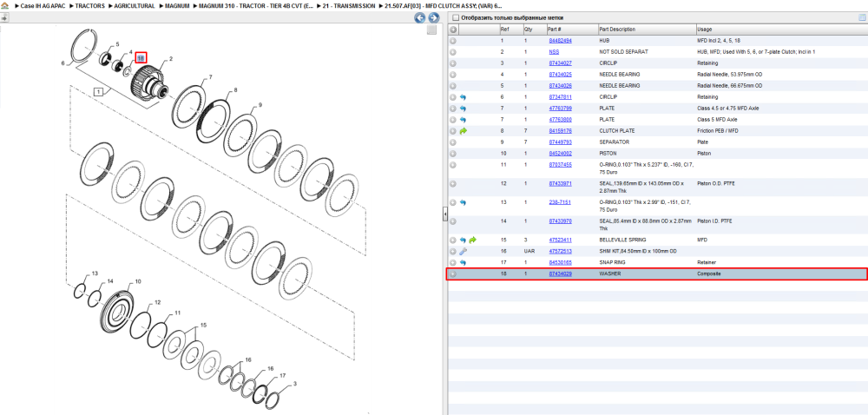Click the blue replacement arrow for part 87347811
This screenshot has width=868, height=415.
463,97
